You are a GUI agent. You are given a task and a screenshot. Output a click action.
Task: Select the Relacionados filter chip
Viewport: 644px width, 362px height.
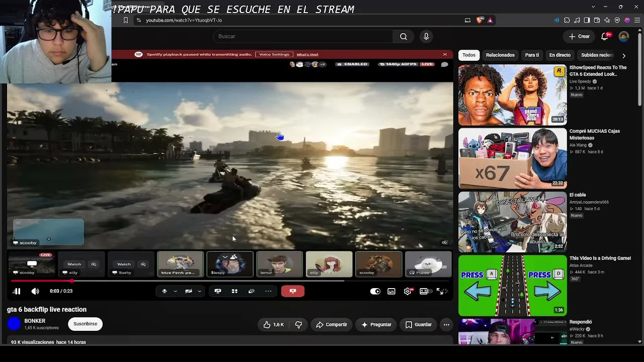pyautogui.click(x=500, y=55)
